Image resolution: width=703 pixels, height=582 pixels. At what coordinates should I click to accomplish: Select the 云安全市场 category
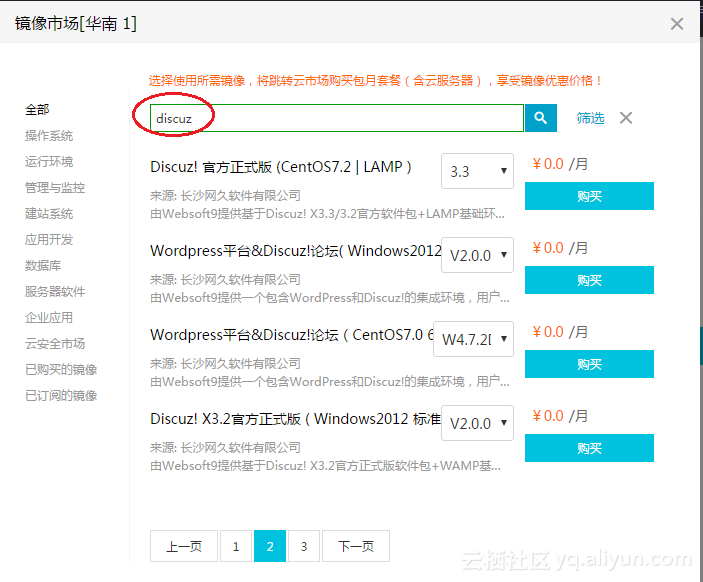55,343
